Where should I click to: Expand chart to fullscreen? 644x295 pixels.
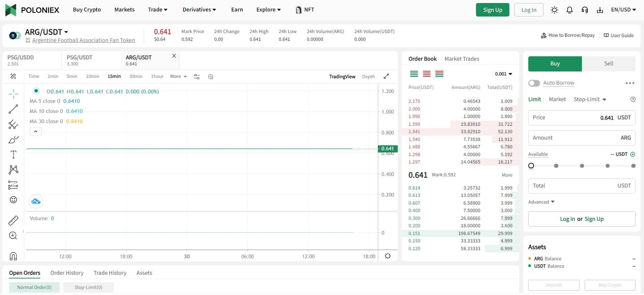click(x=386, y=77)
